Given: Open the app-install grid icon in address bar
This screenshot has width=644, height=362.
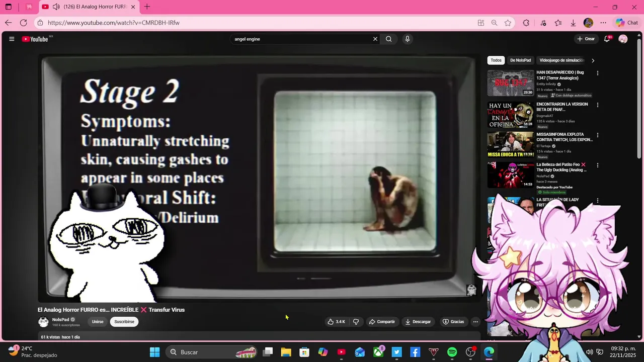Looking at the screenshot, I should coord(481,23).
